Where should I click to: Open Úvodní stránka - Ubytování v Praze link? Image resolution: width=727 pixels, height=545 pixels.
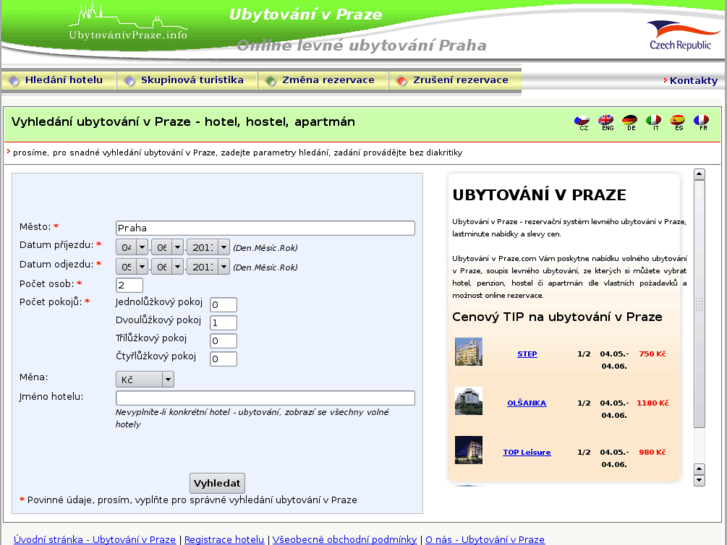(95, 539)
